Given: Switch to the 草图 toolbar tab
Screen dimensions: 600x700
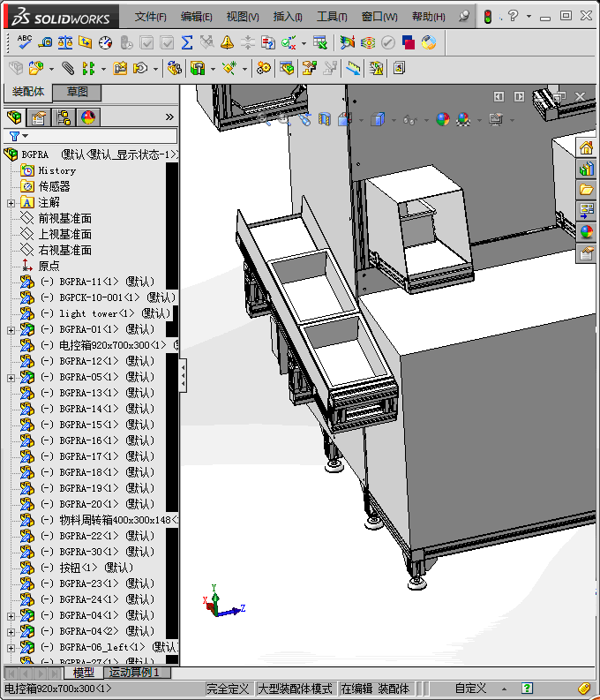Looking at the screenshot, I should 77,92.
